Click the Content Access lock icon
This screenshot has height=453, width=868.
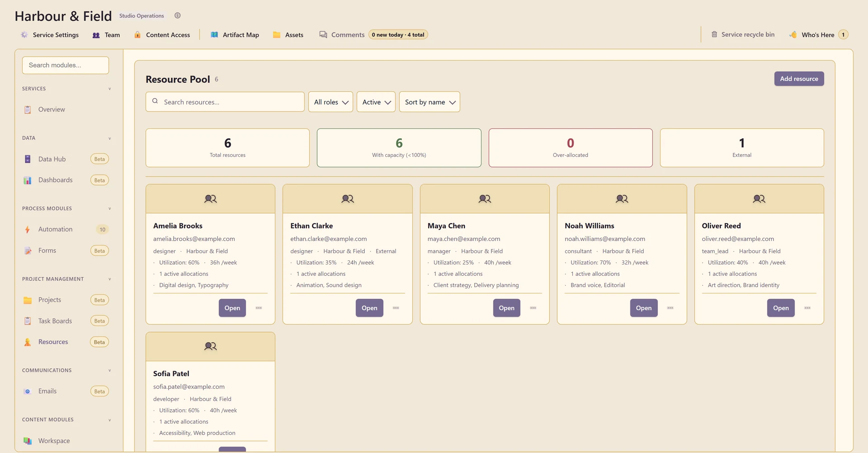pyautogui.click(x=137, y=35)
